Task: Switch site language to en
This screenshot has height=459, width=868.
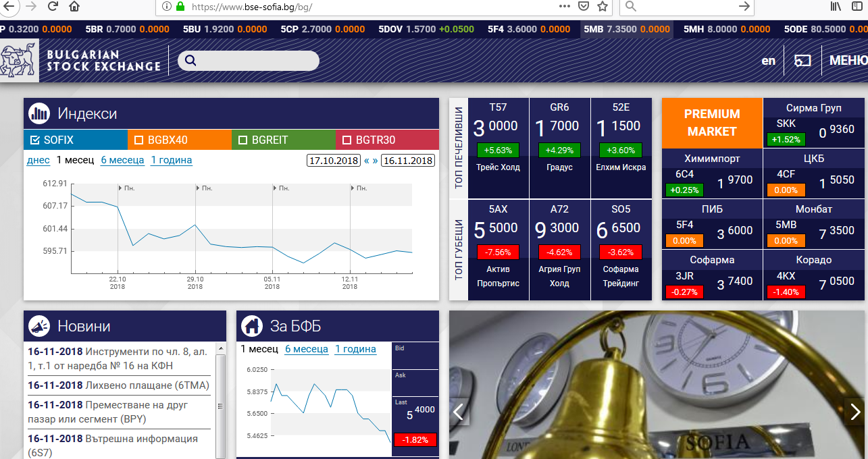Action: tap(769, 61)
